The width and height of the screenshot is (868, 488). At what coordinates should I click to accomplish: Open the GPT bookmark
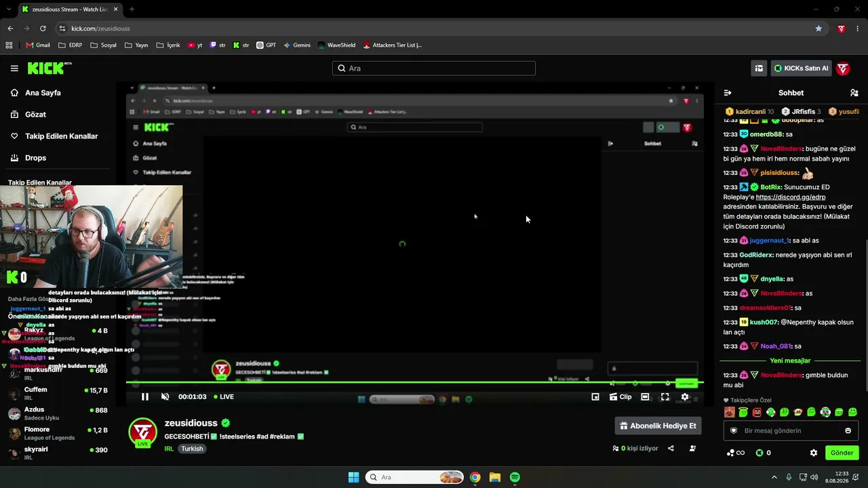click(x=266, y=45)
